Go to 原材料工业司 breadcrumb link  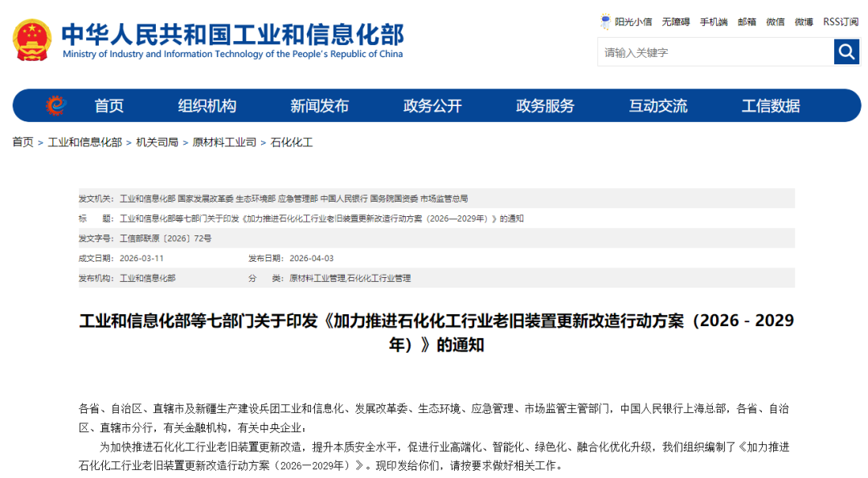point(224,142)
